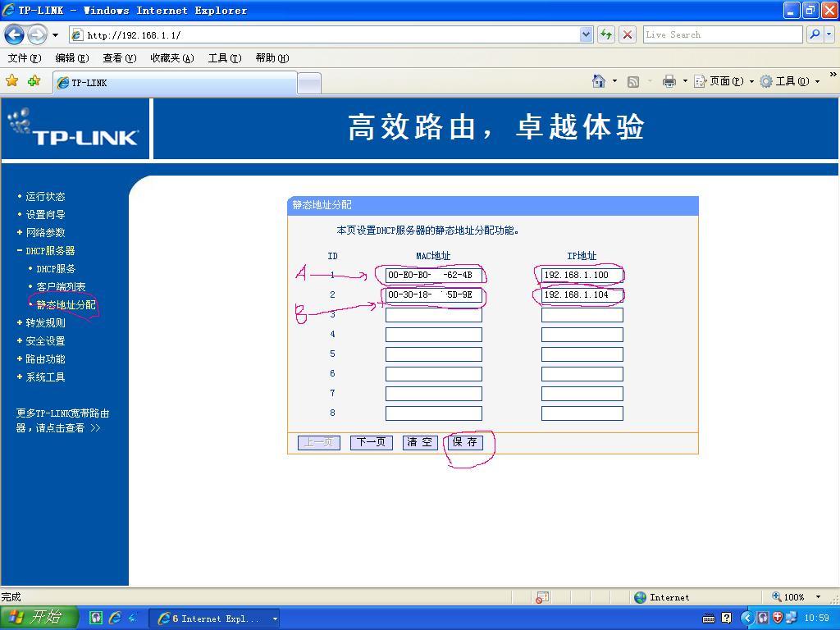Screen dimensions: 840x630
Task: Click the Add to Favorites star-plus icon
Action: pos(34,81)
